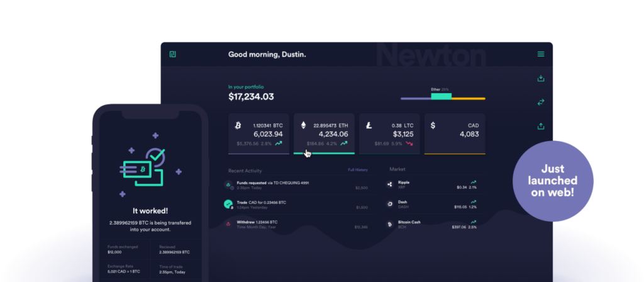
Task: Select the Ethereum ETH balance card
Action: click(324, 133)
